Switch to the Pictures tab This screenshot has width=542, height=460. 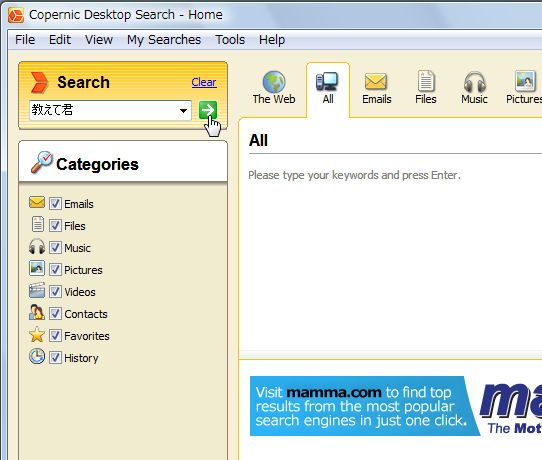pyautogui.click(x=524, y=88)
